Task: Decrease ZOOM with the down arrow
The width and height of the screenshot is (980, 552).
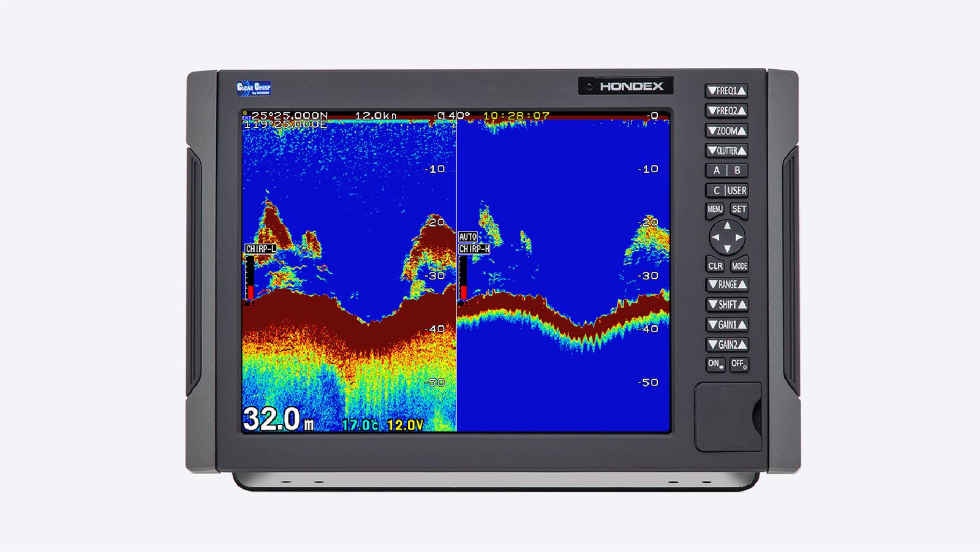Action: click(712, 130)
